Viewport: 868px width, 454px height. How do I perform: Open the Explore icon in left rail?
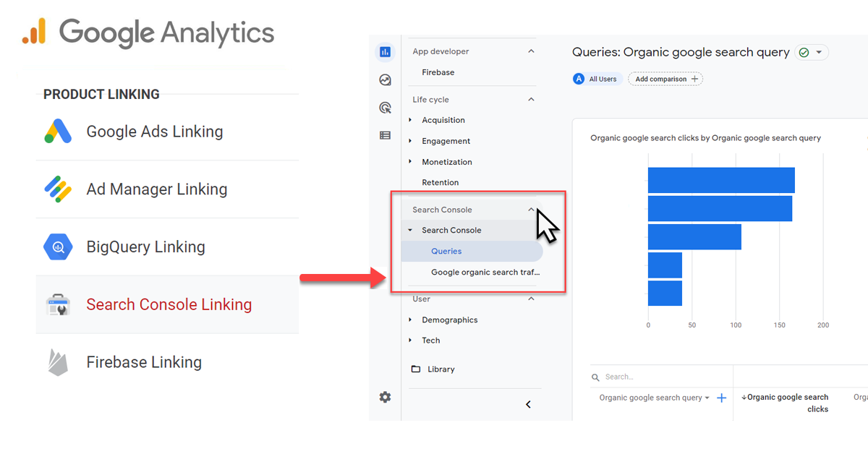(385, 80)
